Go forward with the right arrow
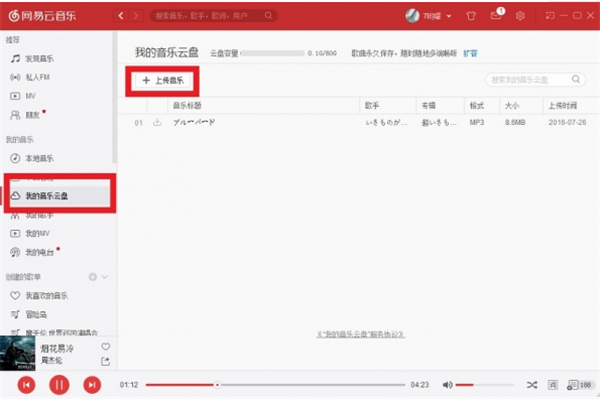 point(136,16)
